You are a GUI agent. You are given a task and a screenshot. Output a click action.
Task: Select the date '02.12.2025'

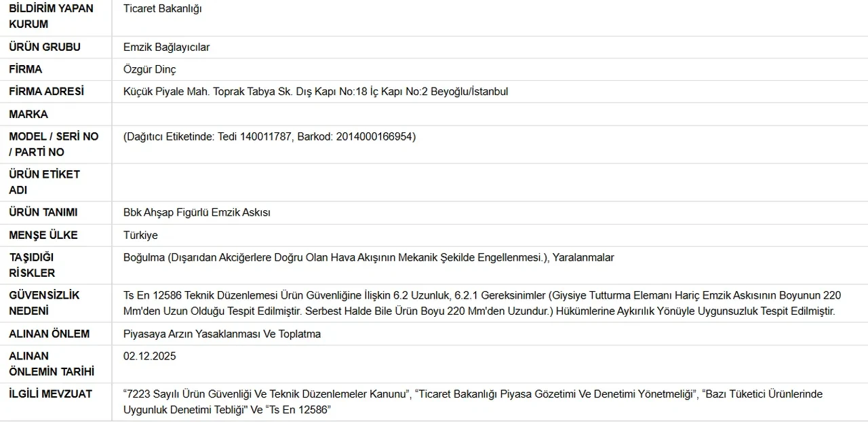pyautogui.click(x=149, y=356)
